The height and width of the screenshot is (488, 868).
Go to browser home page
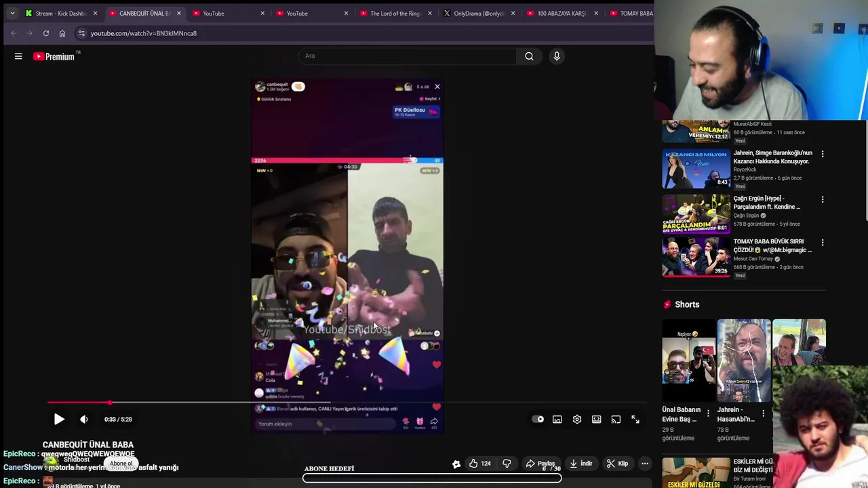coord(62,33)
